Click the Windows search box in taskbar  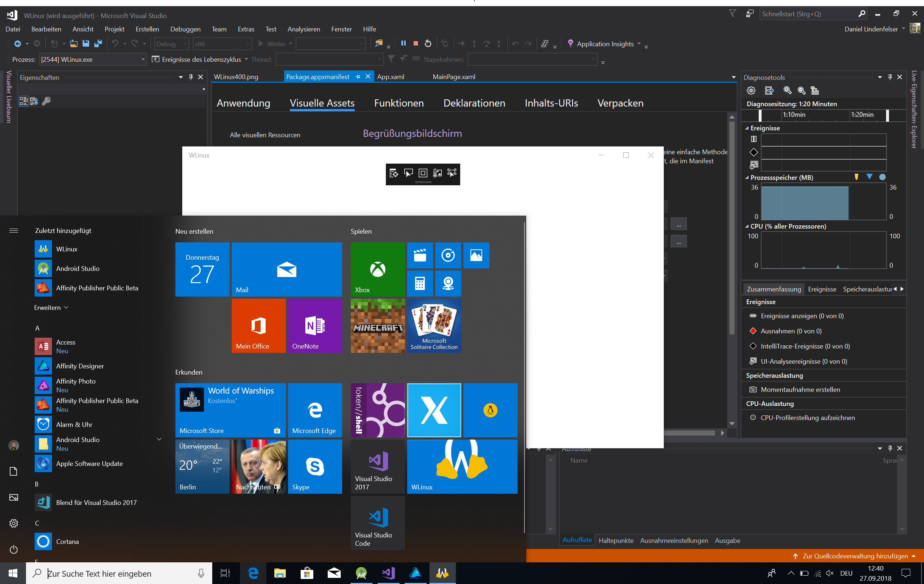pyautogui.click(x=119, y=573)
